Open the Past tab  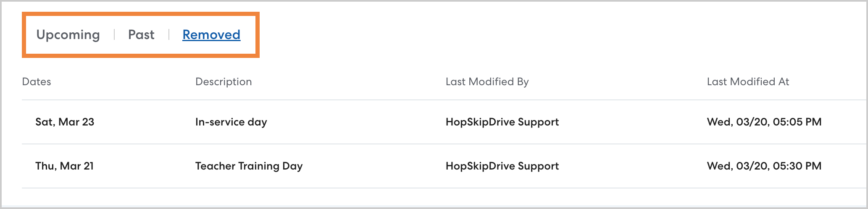click(x=141, y=35)
